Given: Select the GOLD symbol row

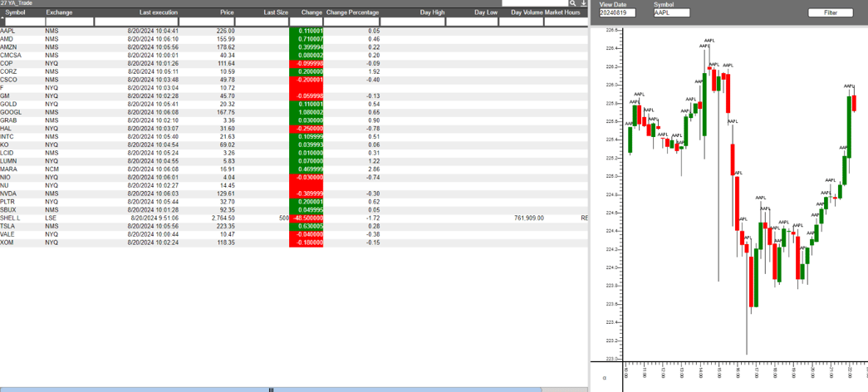Looking at the screenshot, I should point(293,104).
